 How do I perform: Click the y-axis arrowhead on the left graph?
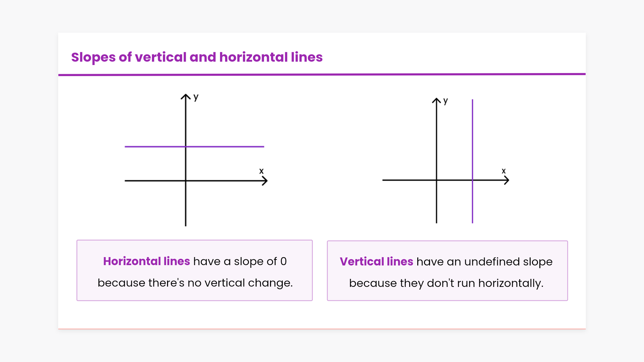point(185,97)
